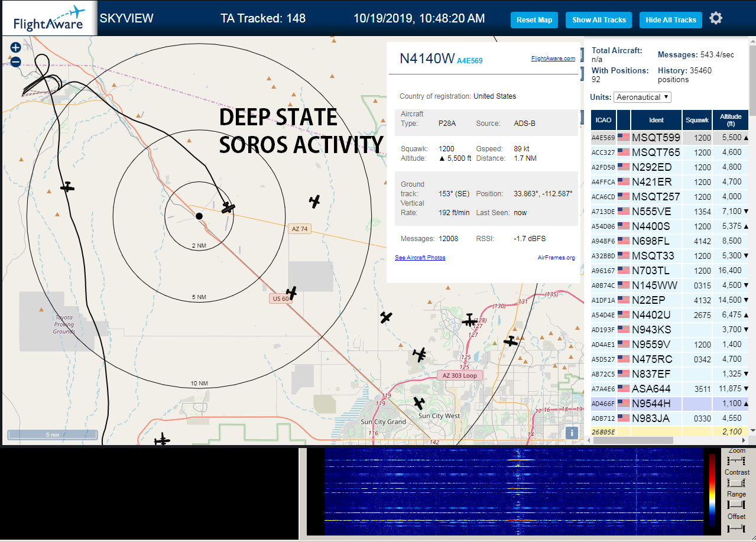Click the Reset Map button
The height and width of the screenshot is (542, 756).
[x=534, y=20]
